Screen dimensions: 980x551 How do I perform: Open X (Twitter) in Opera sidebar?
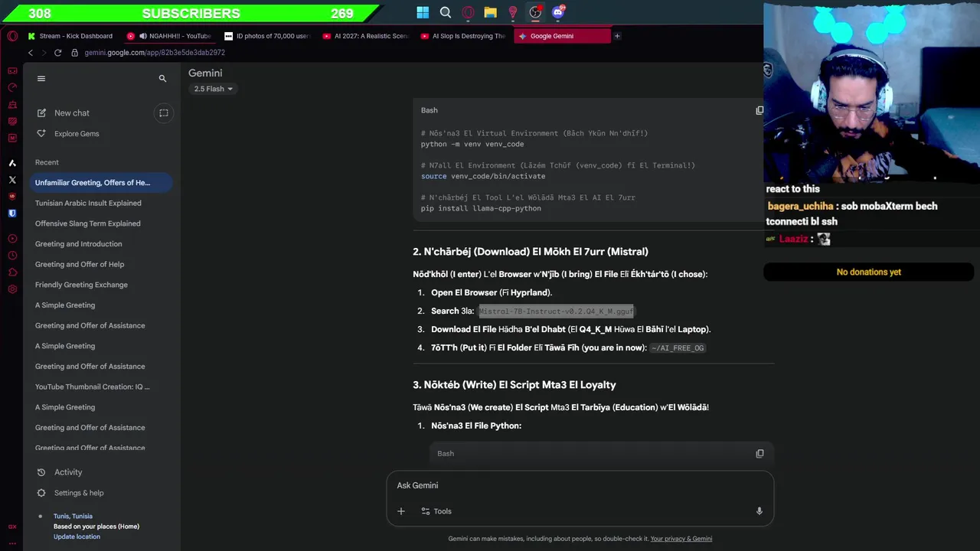coord(12,180)
